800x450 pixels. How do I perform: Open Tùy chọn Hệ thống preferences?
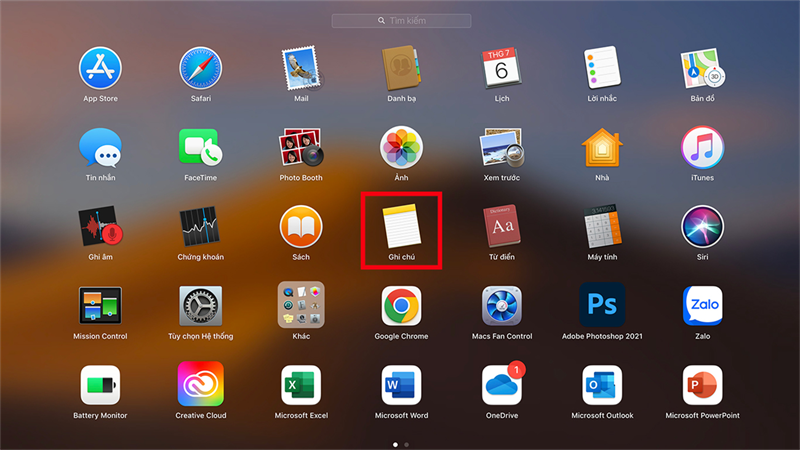click(201, 306)
